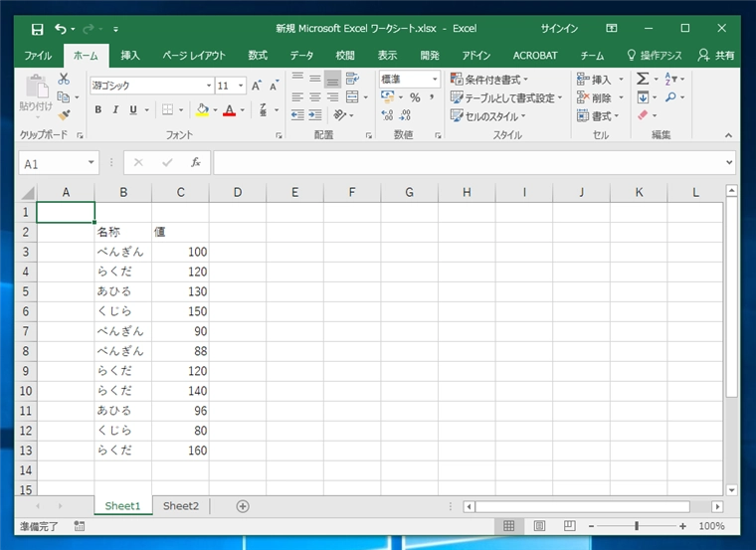Click the 共有 share button
This screenshot has width=756, height=550.
(x=716, y=56)
